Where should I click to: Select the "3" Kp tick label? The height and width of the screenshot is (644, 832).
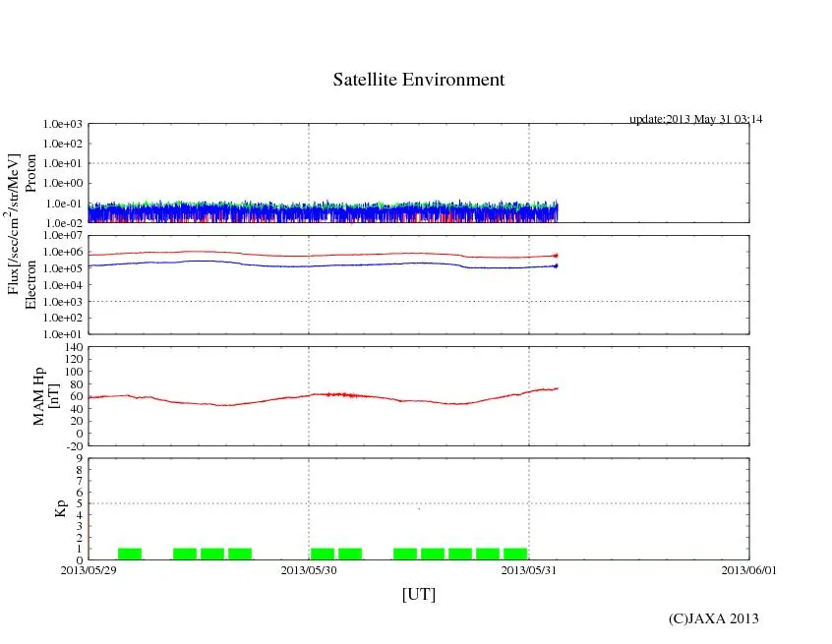click(80, 526)
